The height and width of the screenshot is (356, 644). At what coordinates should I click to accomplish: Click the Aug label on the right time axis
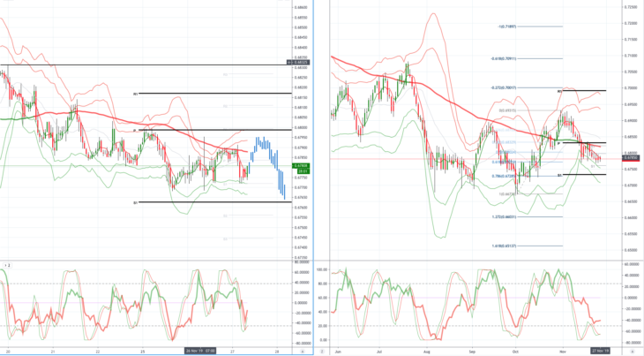coord(427,352)
